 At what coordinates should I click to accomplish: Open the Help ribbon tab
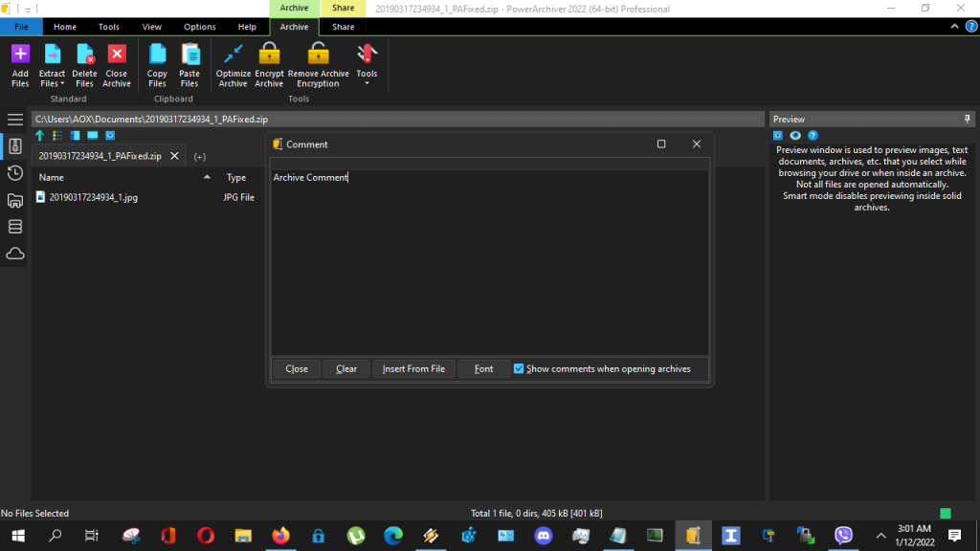247,27
